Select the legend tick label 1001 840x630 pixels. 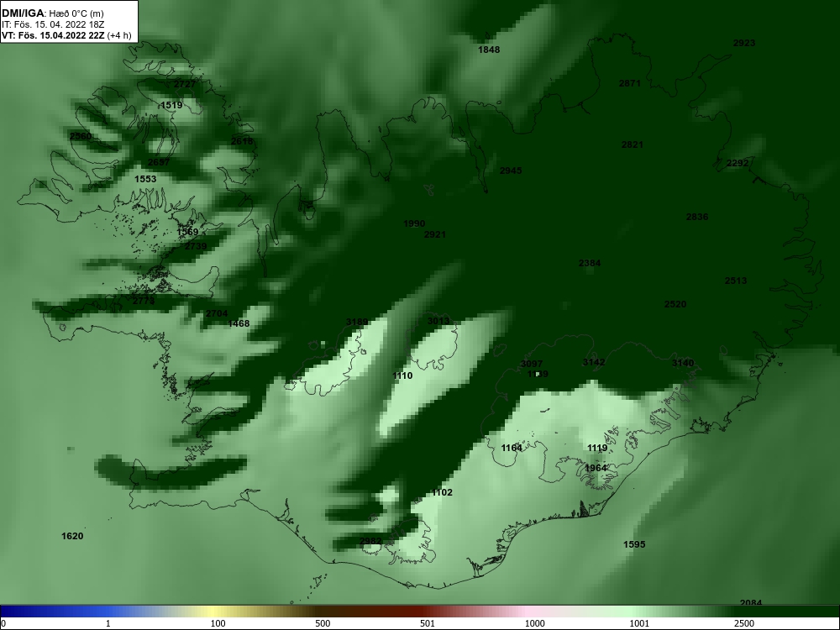click(639, 623)
